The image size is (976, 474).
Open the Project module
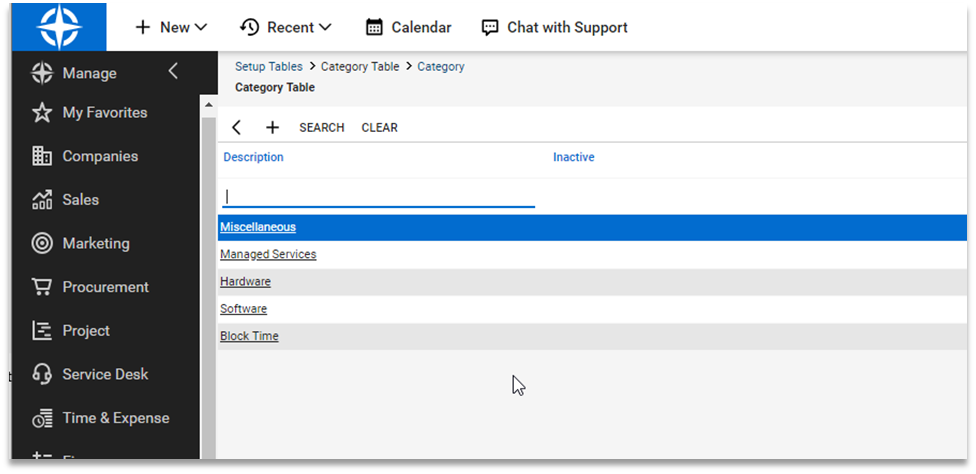[86, 331]
